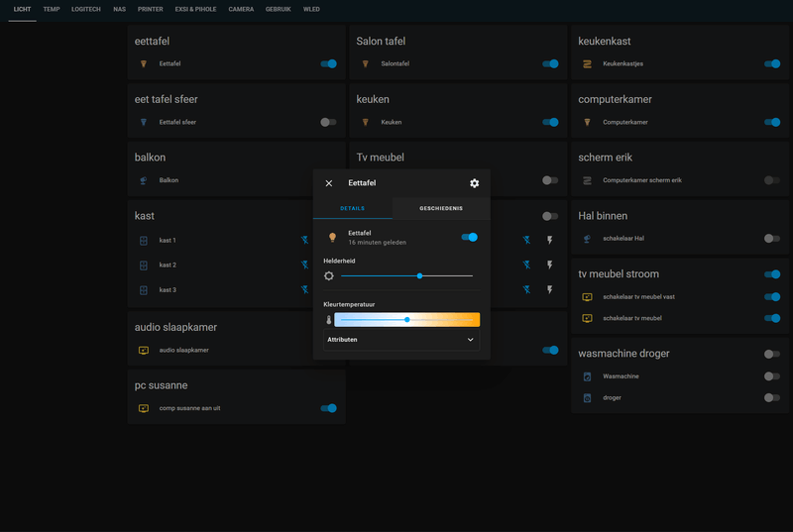793x532 pixels.
Task: Select the LICHT dashboard tab
Action: click(22, 9)
